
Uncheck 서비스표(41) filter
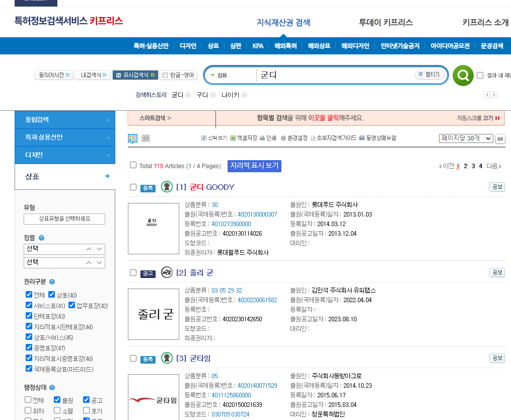point(29,305)
